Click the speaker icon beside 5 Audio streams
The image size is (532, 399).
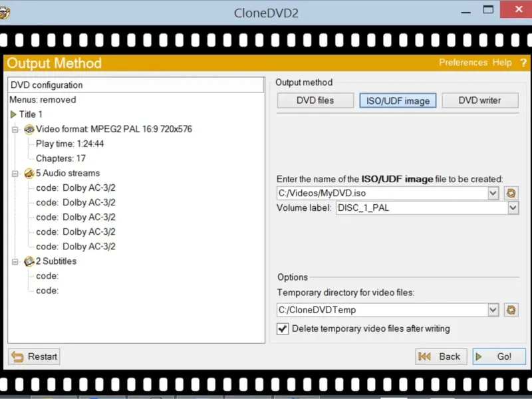(29, 174)
